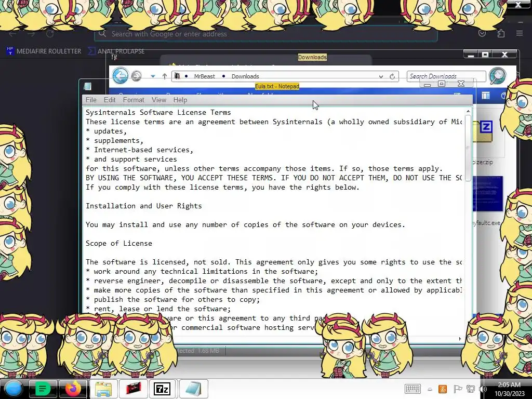
Task: Maximize the Downloads explorer window
Action: (x=485, y=54)
